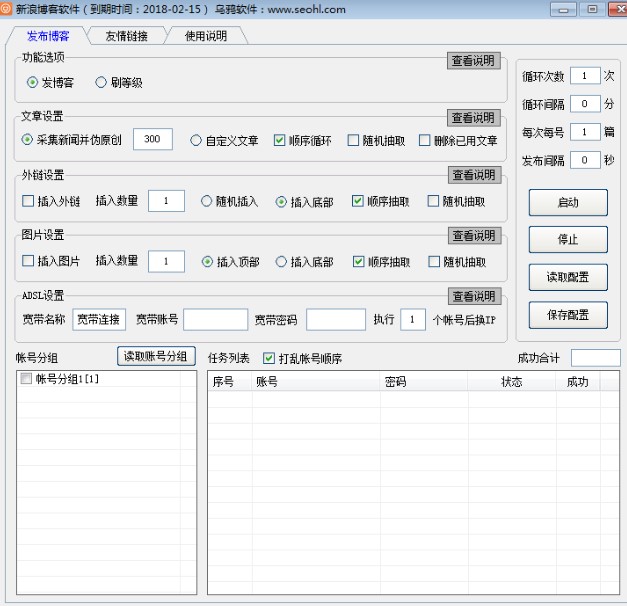Click 读取配置 button

pyautogui.click(x=568, y=278)
